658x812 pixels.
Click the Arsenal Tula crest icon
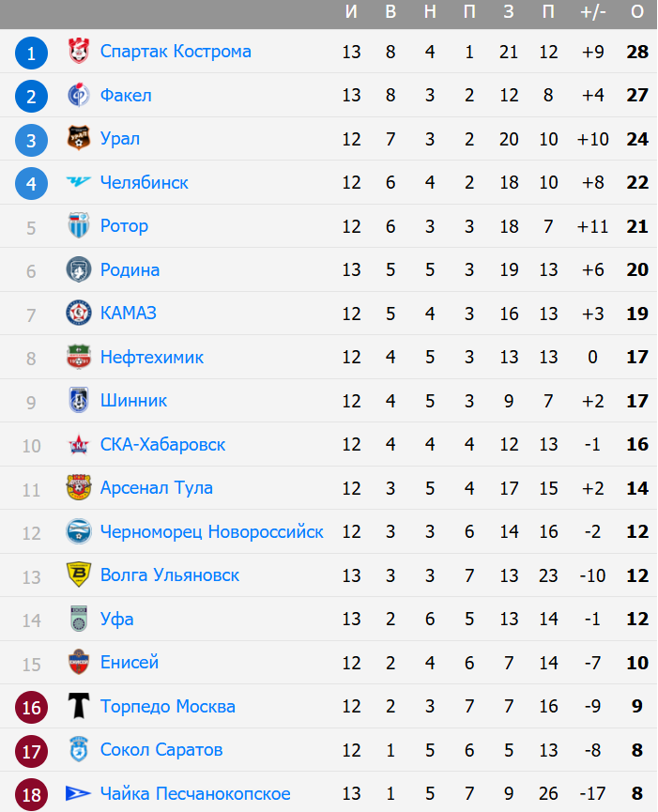click(78, 488)
